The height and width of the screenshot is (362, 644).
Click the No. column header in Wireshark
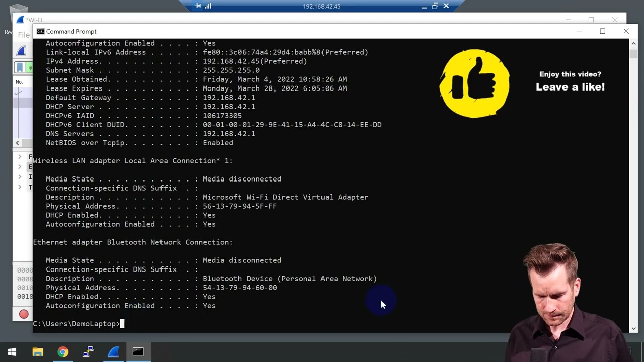19,82
